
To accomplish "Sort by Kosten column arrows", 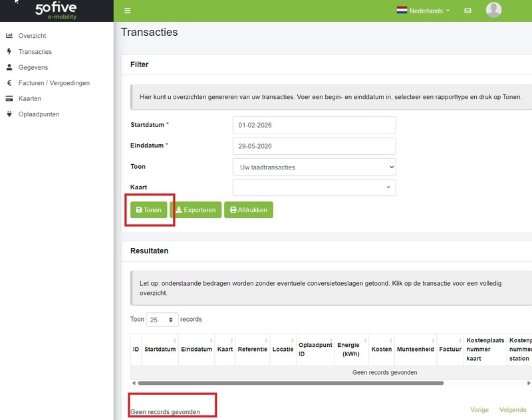I will point(391,340).
